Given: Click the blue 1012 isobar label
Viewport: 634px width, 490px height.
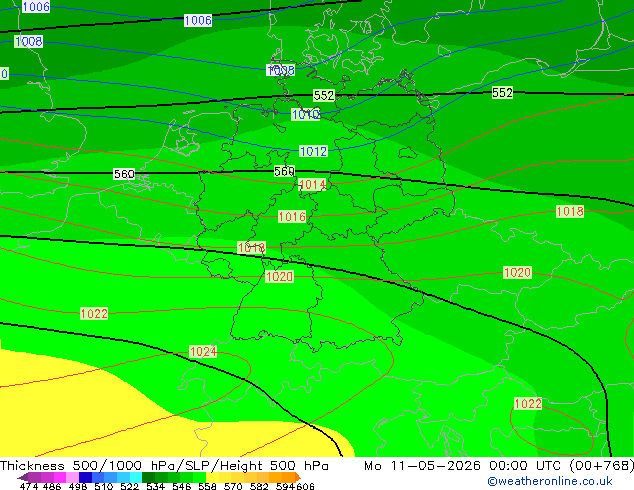Looking at the screenshot, I should 313,151.
